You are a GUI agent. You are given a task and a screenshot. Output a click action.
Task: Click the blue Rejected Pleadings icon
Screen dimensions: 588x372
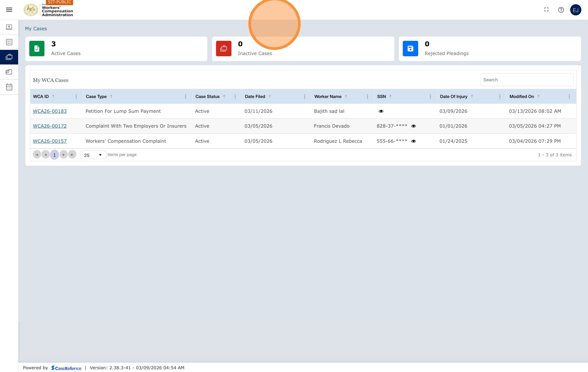pyautogui.click(x=410, y=48)
